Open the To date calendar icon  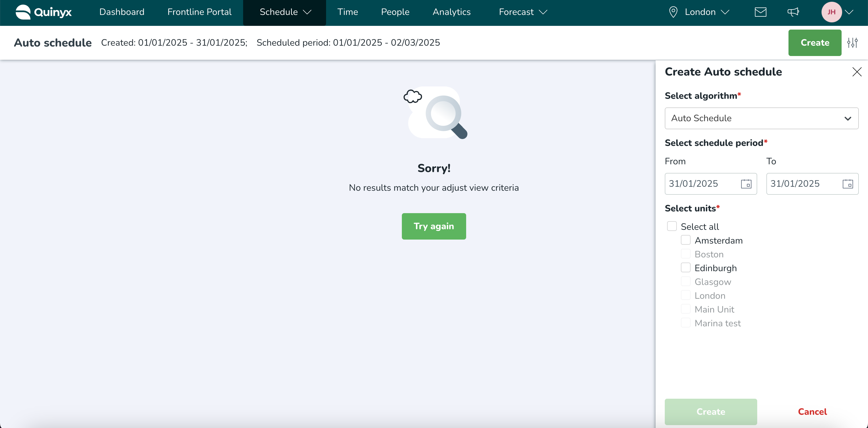click(848, 184)
